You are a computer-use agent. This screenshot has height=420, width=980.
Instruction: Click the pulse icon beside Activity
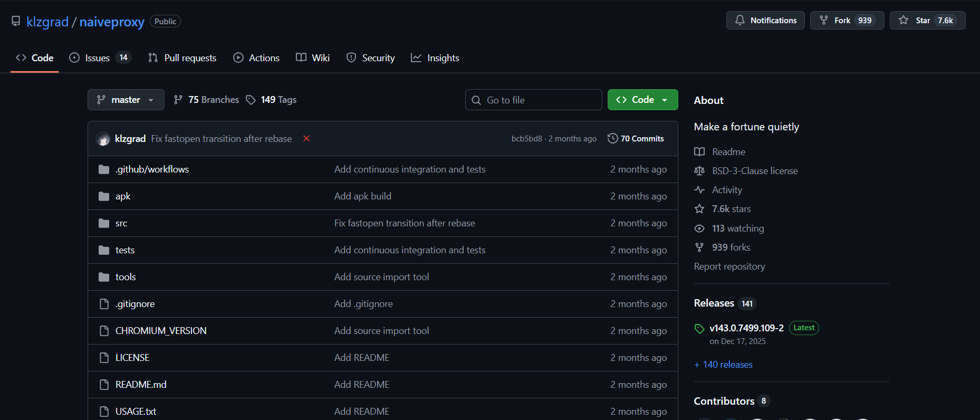pyautogui.click(x=699, y=190)
